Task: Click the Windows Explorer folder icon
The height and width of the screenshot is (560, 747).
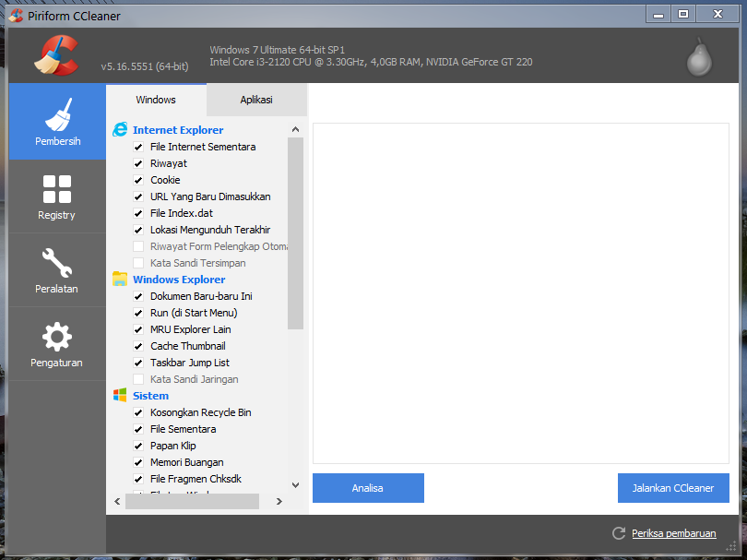Action: pos(120,279)
